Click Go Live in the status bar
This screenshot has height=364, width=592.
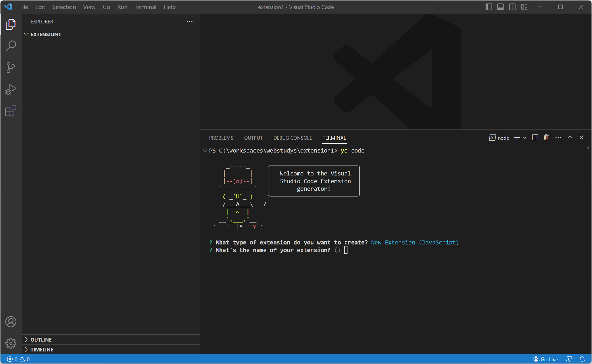click(x=546, y=359)
